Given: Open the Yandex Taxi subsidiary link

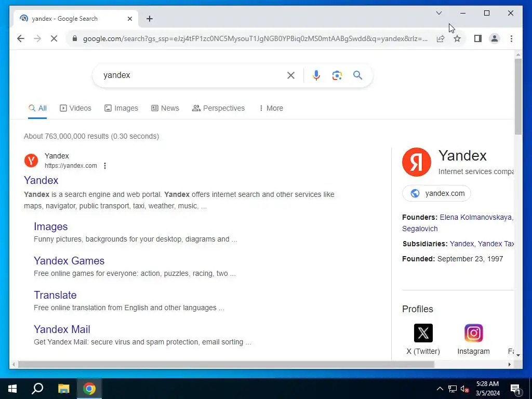Looking at the screenshot, I should 496,244.
